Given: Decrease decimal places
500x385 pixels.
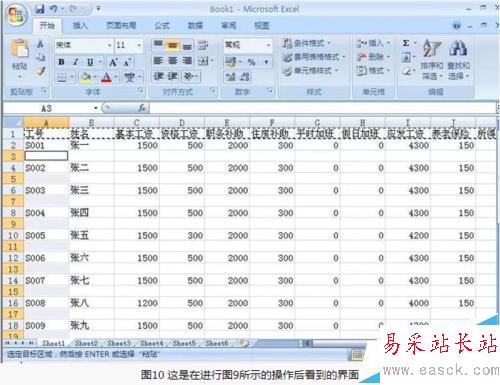Looking at the screenshot, I should point(245,77).
